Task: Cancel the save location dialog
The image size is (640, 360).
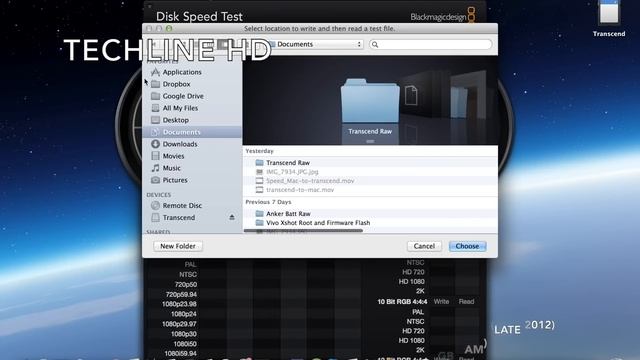Action: point(424,246)
